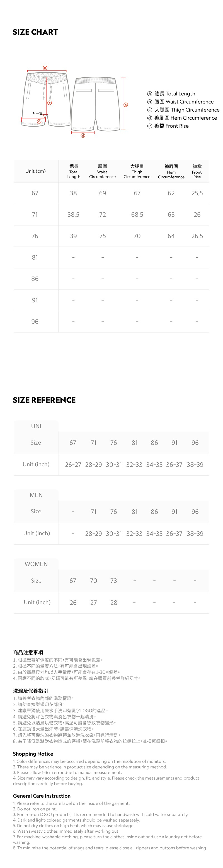
Task: Select the Front Rise legend entry
Action: click(x=168, y=126)
